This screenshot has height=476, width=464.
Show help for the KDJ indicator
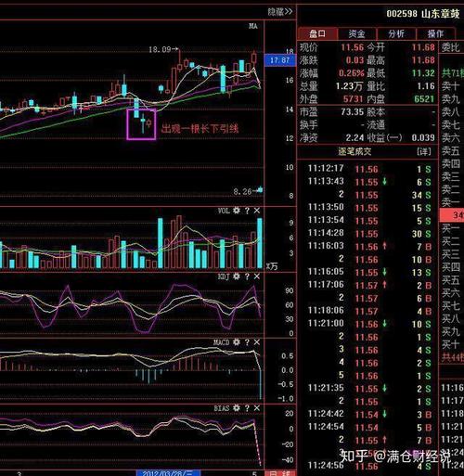(x=247, y=277)
